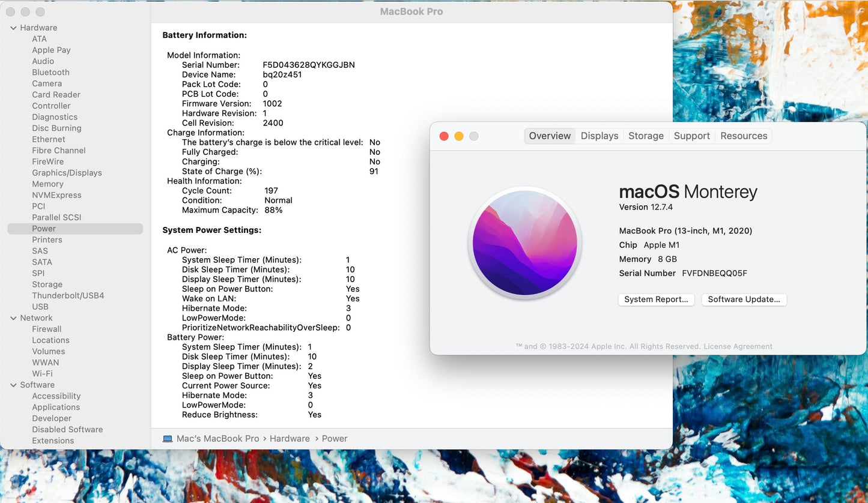Select PCI in the sidebar
The height and width of the screenshot is (503, 868).
[38, 206]
